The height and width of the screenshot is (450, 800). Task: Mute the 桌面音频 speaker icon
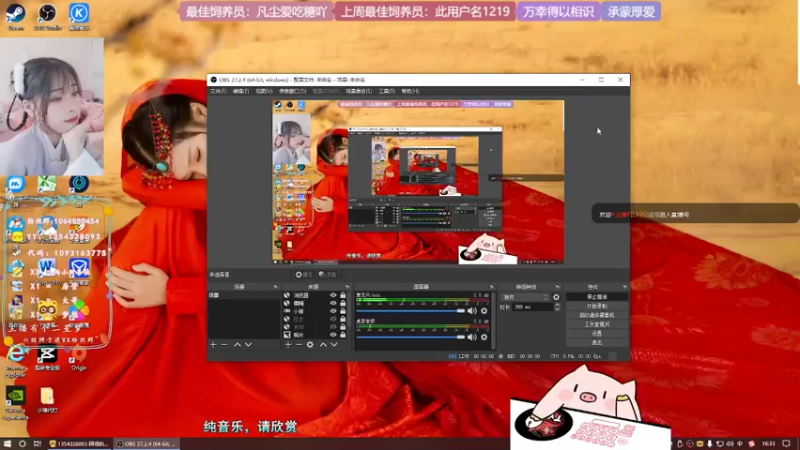pyautogui.click(x=472, y=337)
